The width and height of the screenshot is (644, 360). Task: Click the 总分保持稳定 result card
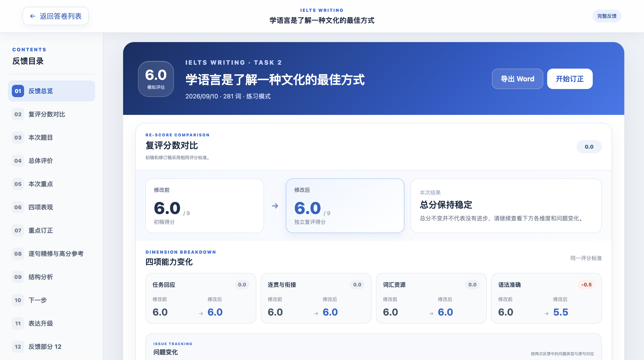pos(506,206)
